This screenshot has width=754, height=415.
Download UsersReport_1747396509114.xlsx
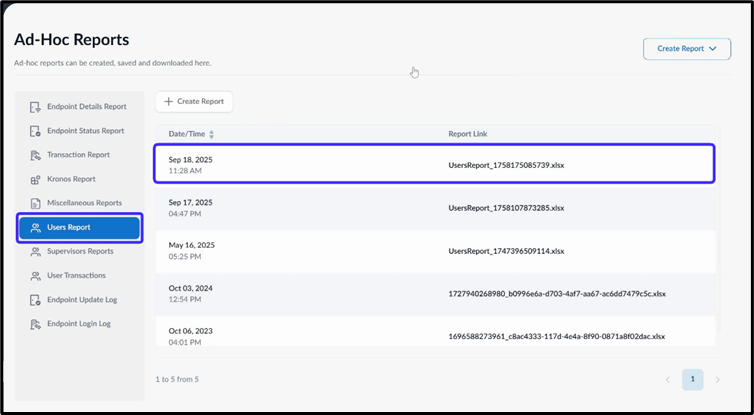[506, 252]
